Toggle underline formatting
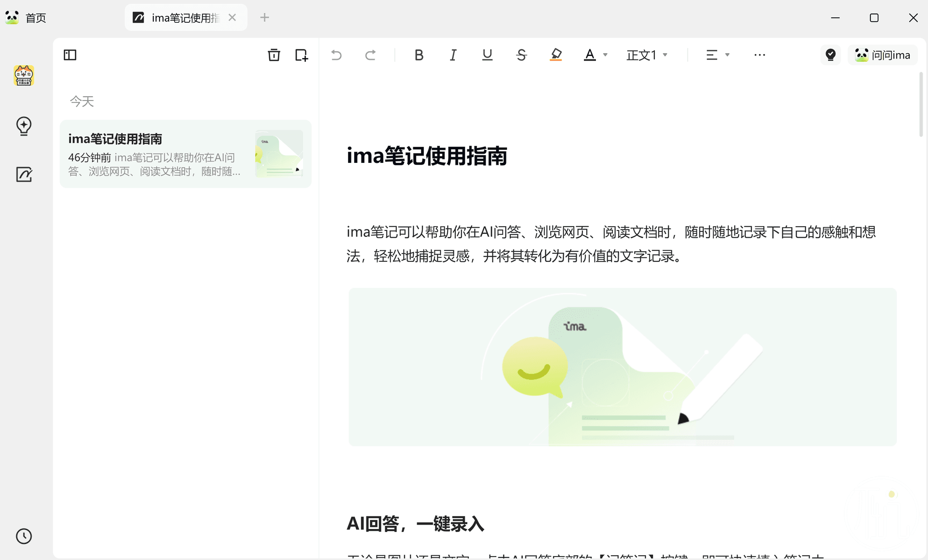The height and width of the screenshot is (560, 928). click(487, 55)
